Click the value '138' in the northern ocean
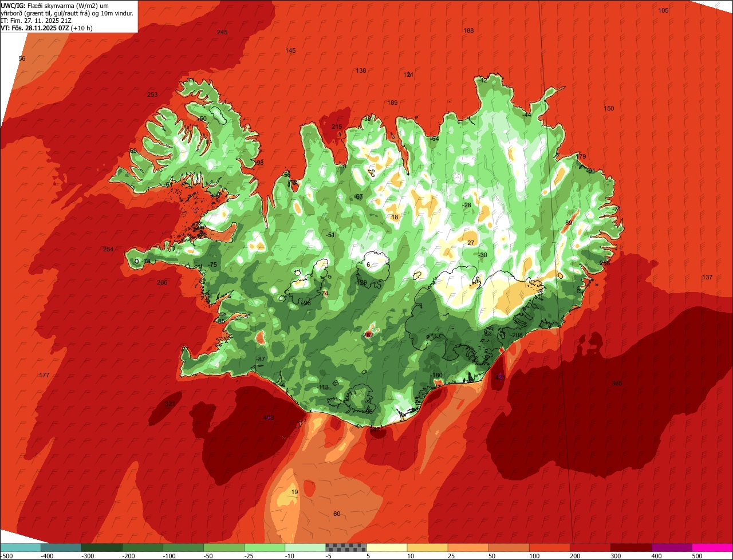Screen dimensions: 733x560 pos(361,70)
